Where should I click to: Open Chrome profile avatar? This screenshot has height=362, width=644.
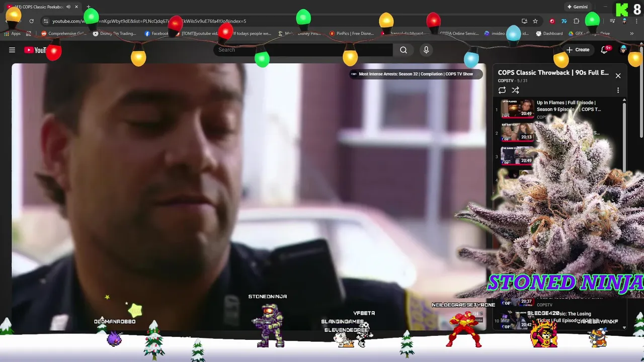pyautogui.click(x=624, y=21)
